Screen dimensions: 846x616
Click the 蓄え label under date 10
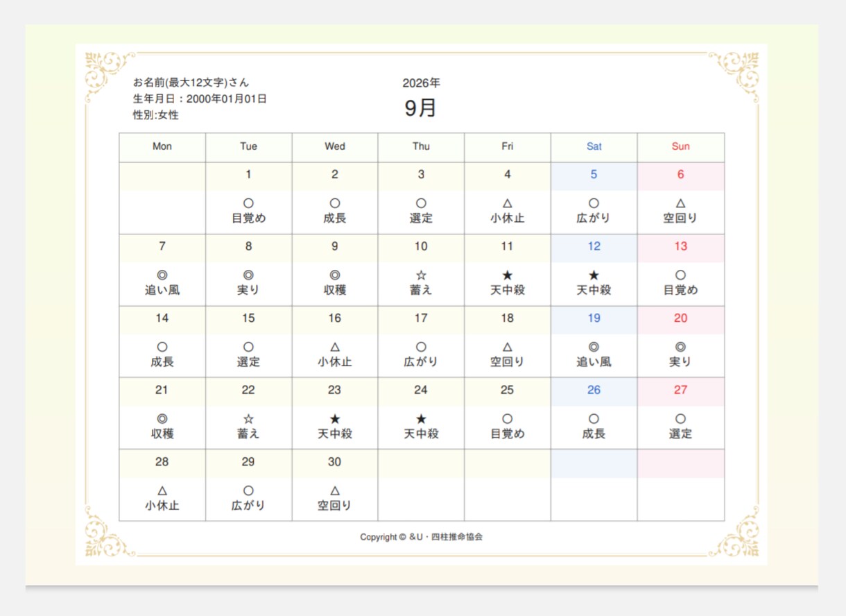point(421,290)
